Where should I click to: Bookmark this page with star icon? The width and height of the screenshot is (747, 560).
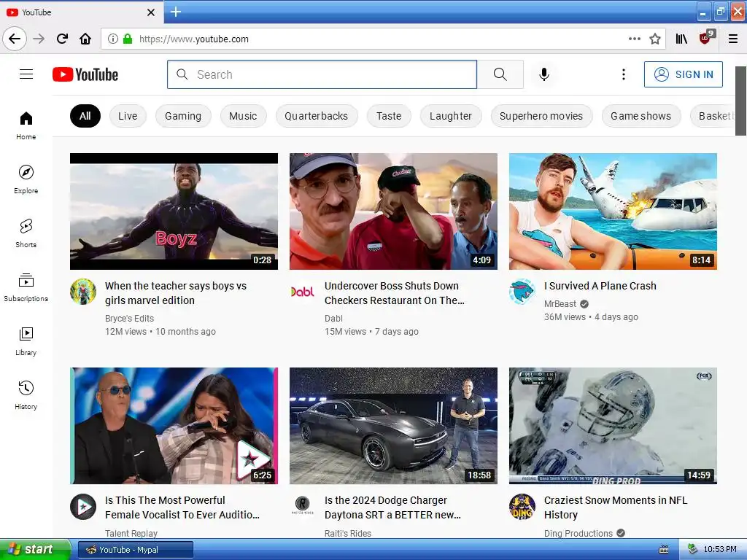655,39
